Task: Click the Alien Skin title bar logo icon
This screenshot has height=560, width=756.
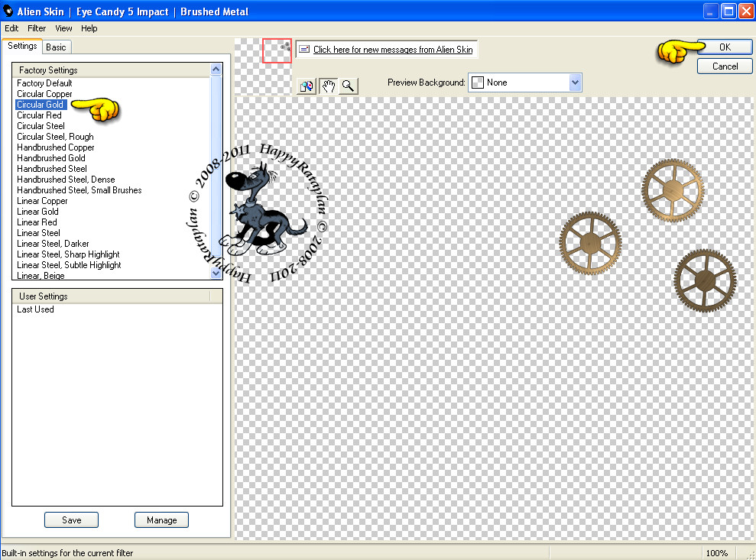Action: (x=8, y=11)
